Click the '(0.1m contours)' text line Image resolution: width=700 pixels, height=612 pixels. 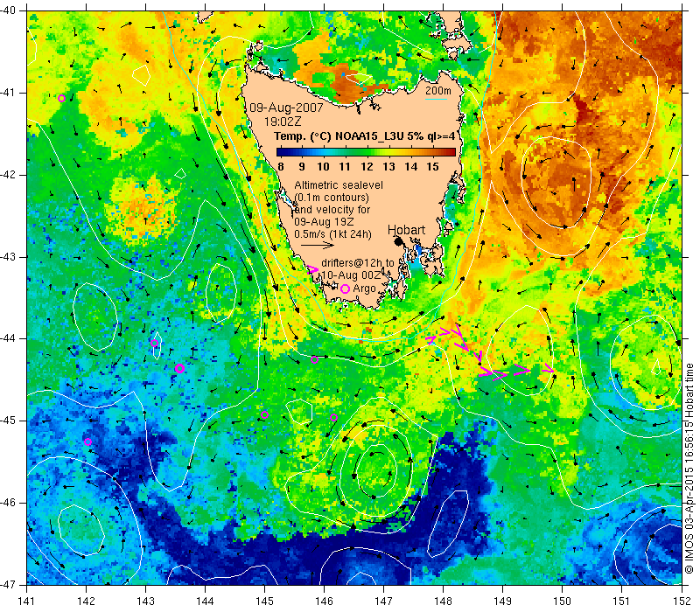pos(332,198)
